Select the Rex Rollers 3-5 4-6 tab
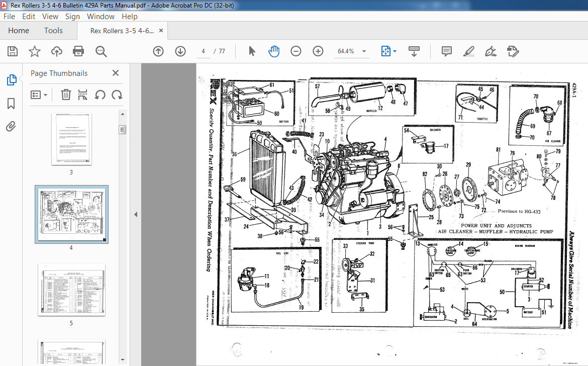The height and width of the screenshot is (366, 588). pyautogui.click(x=122, y=31)
